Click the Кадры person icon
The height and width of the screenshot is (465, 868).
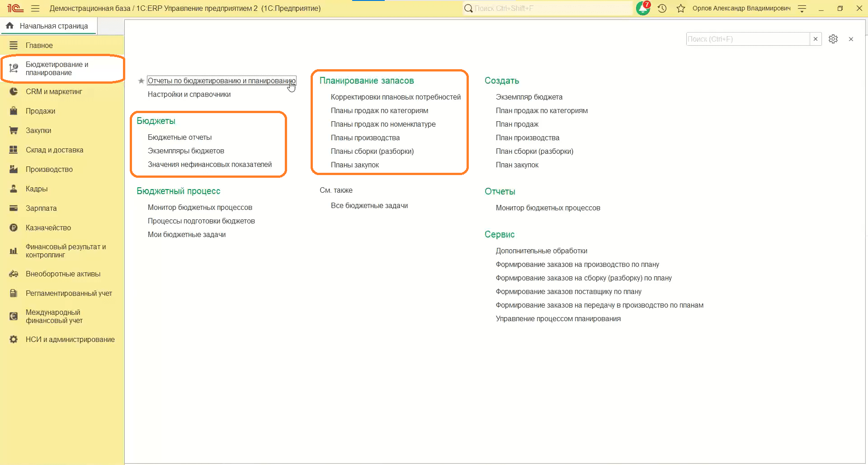14,189
